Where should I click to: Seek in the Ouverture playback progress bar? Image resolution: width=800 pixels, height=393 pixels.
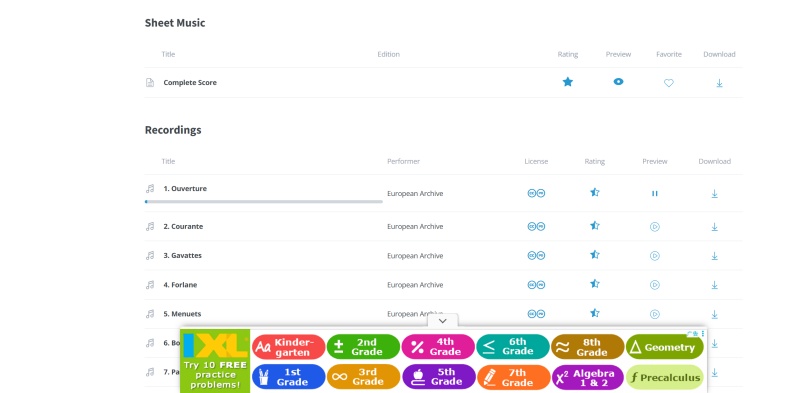pos(264,202)
